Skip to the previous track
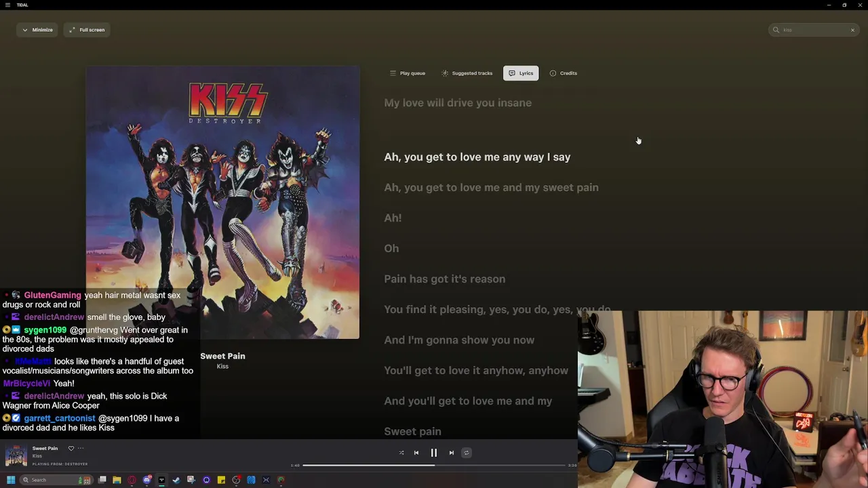Screen dimensions: 868x488 click(x=416, y=453)
